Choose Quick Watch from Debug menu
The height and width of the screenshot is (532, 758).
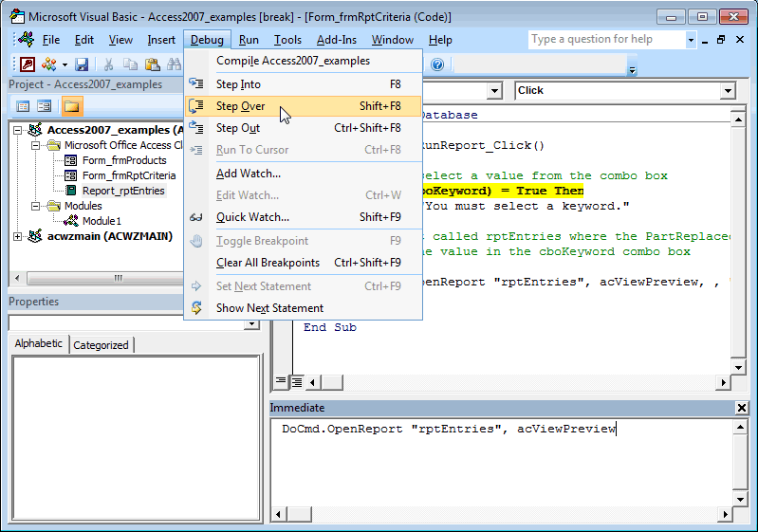point(303,217)
